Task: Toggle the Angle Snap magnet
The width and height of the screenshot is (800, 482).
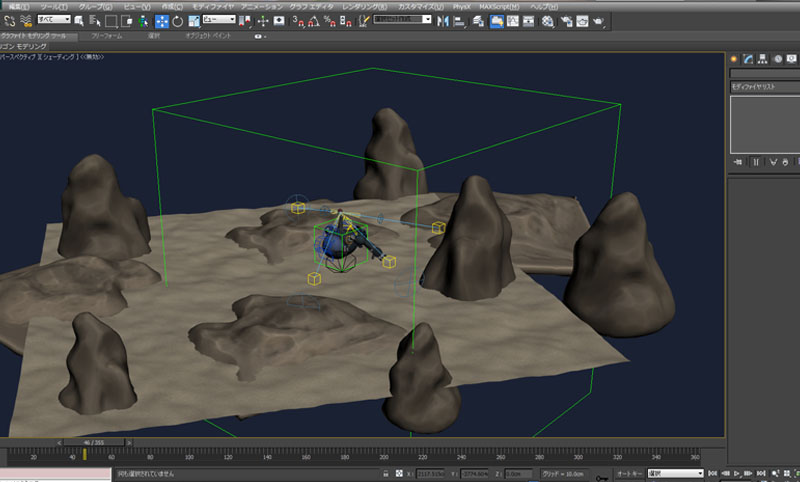Action: [x=314, y=21]
